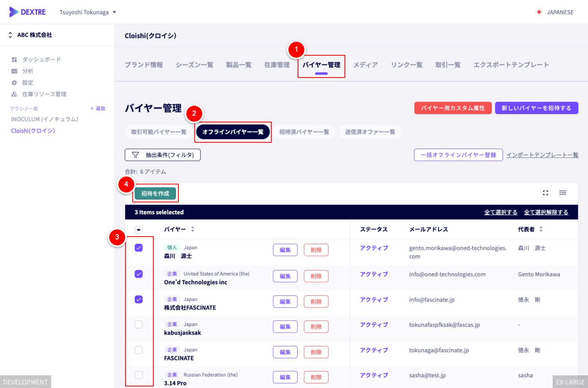Click アクティブ status of 3.14 Pro
The width and height of the screenshot is (588, 388).
click(x=374, y=375)
